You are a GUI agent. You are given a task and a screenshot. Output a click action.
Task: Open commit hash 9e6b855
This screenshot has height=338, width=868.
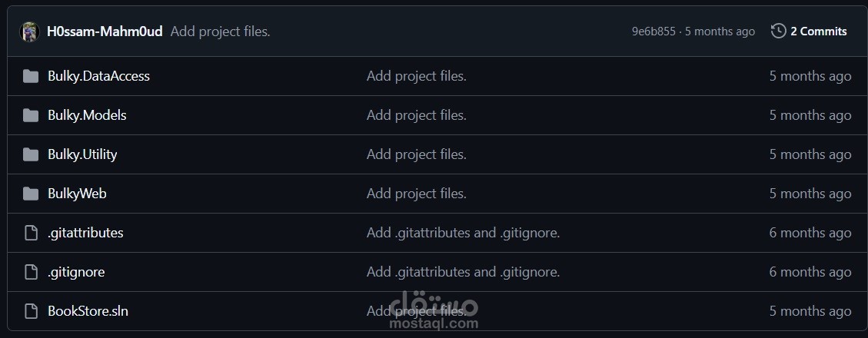pyautogui.click(x=653, y=31)
